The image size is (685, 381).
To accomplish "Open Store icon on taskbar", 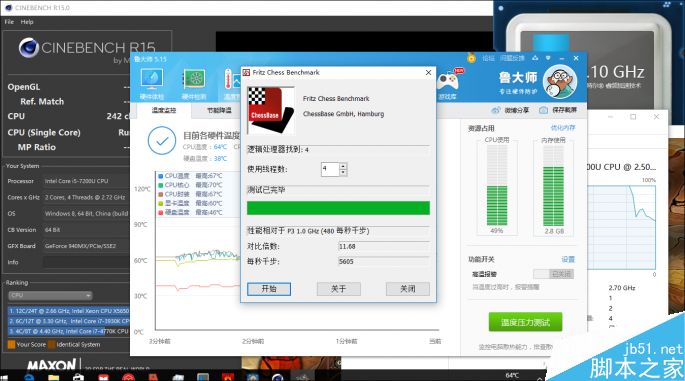I will coord(78,377).
